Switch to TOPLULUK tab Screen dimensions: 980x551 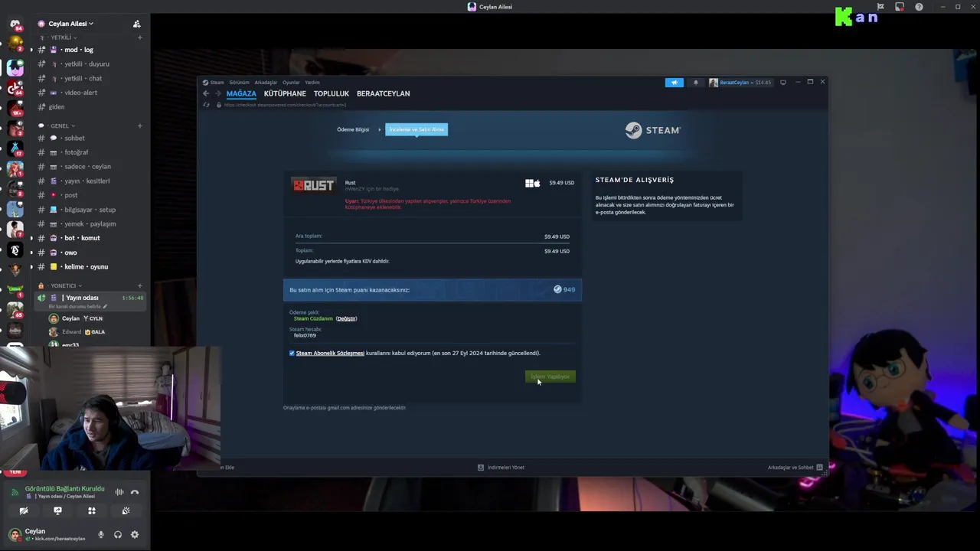pyautogui.click(x=332, y=93)
